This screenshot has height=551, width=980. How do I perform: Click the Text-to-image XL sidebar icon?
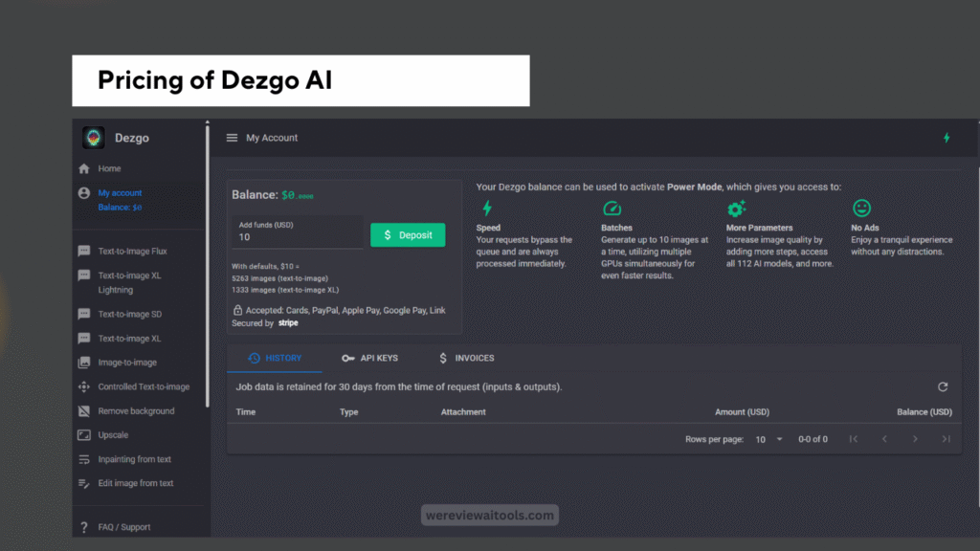84,339
